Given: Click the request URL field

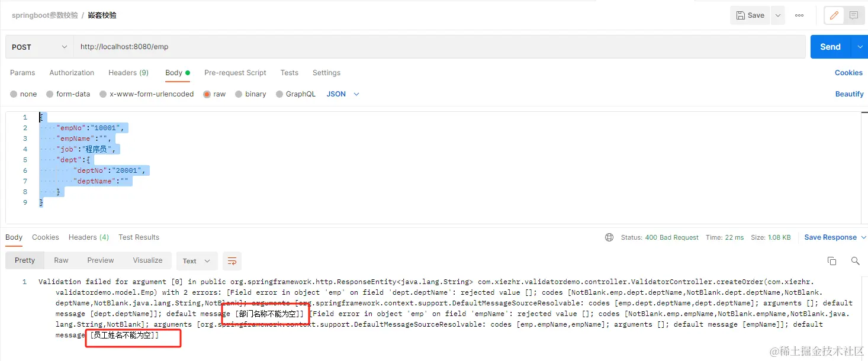Looking at the screenshot, I should (439, 47).
